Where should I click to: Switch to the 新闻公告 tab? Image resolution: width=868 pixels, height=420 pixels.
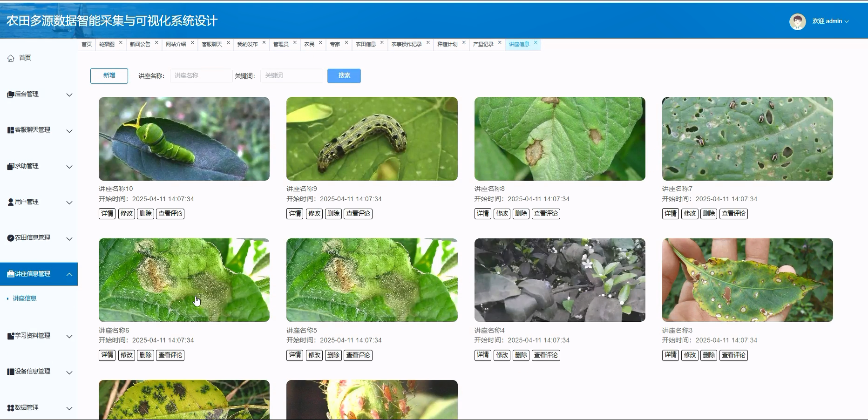pyautogui.click(x=140, y=44)
